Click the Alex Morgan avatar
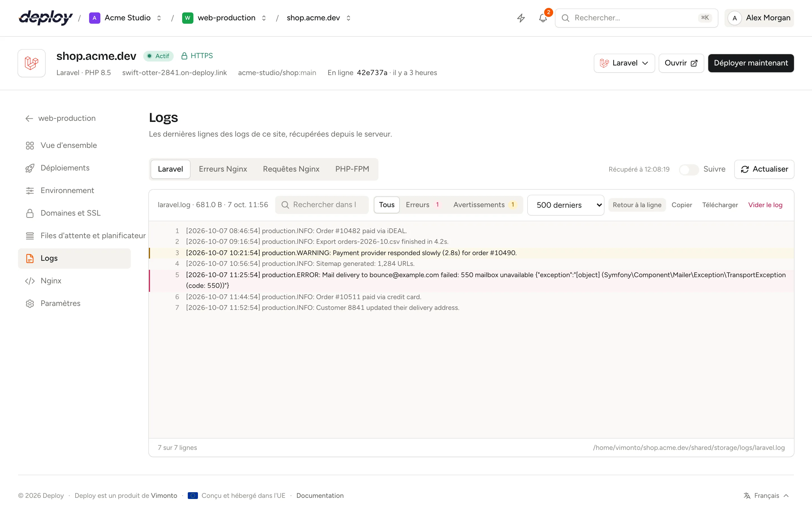This screenshot has width=812, height=508. [x=734, y=18]
